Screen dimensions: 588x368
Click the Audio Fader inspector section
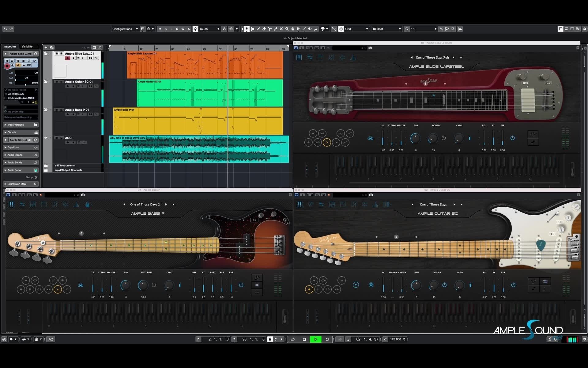tap(21, 170)
